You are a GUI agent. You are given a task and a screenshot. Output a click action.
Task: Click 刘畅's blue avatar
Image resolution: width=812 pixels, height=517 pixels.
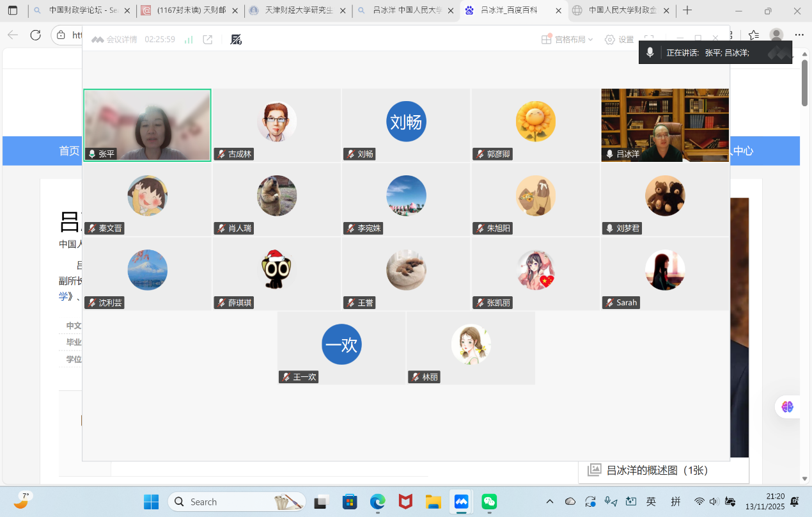point(406,122)
